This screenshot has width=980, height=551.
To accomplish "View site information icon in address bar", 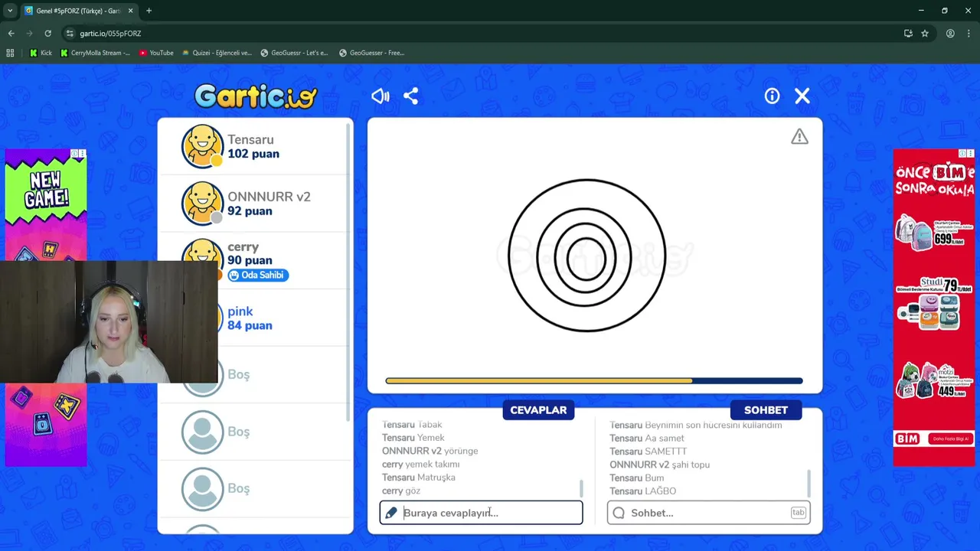I will [70, 34].
